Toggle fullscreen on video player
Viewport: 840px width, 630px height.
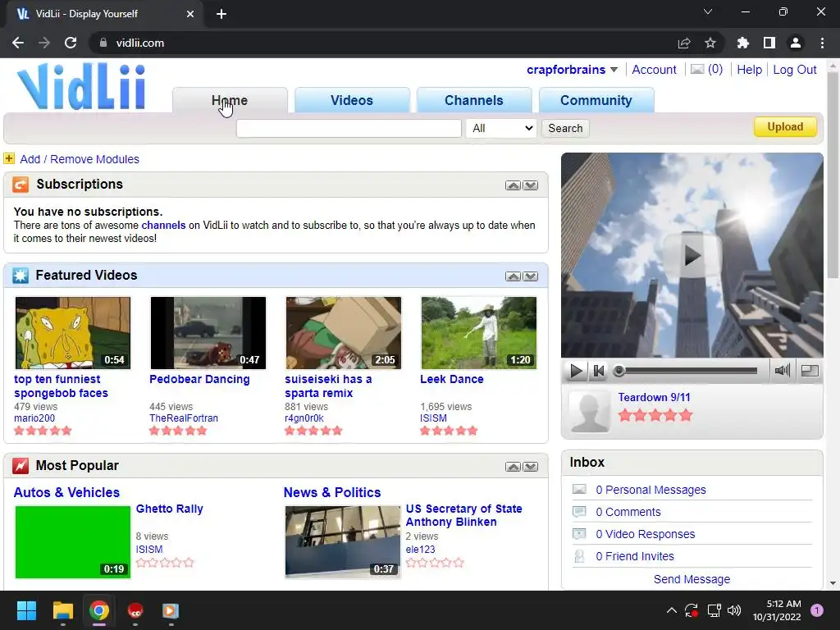coord(810,370)
